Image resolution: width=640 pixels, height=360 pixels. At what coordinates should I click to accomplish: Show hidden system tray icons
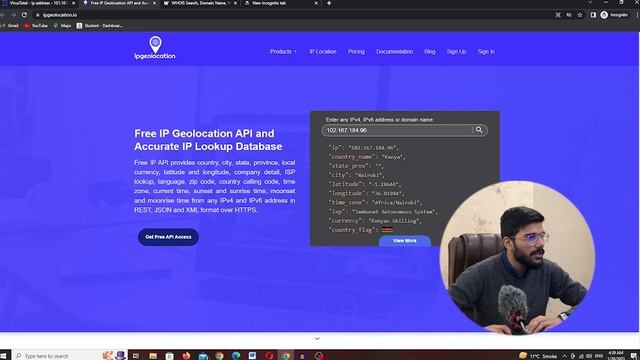click(x=564, y=356)
